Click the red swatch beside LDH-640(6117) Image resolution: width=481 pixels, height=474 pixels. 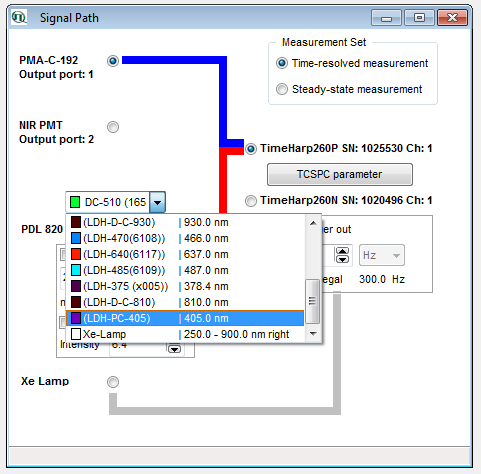point(76,254)
